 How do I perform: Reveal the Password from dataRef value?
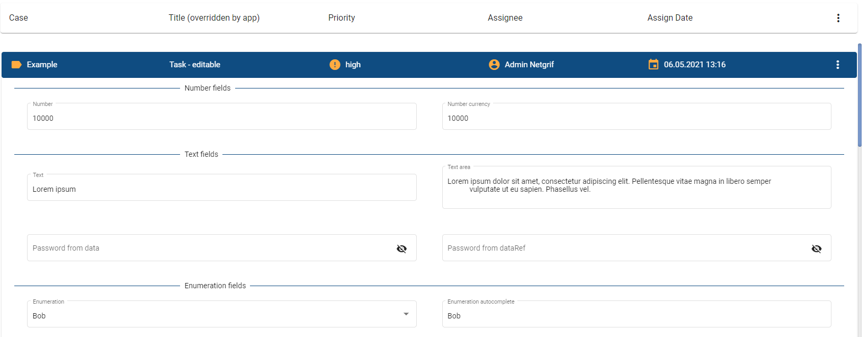816,249
